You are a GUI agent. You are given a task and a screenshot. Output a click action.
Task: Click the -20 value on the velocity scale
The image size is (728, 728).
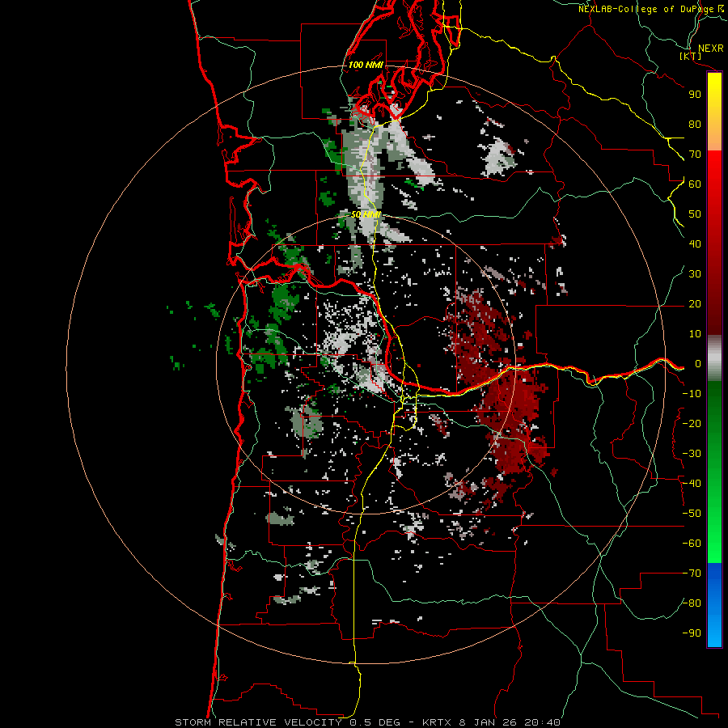tap(692, 424)
